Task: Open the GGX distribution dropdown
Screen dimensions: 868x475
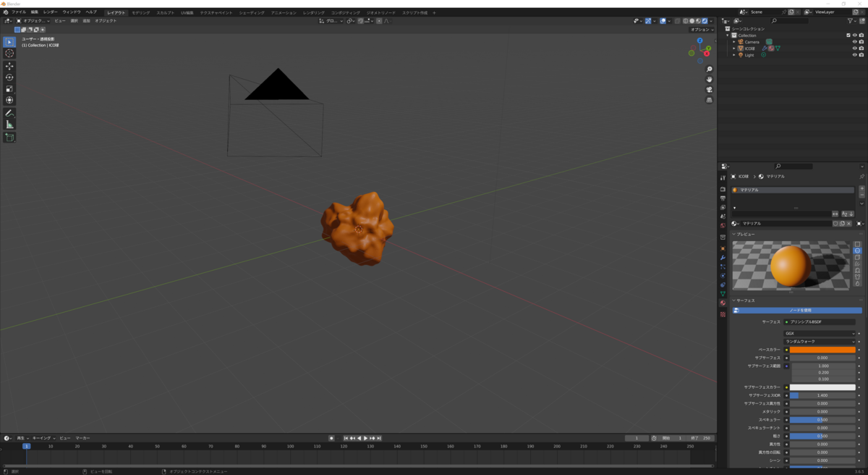Action: (820, 333)
